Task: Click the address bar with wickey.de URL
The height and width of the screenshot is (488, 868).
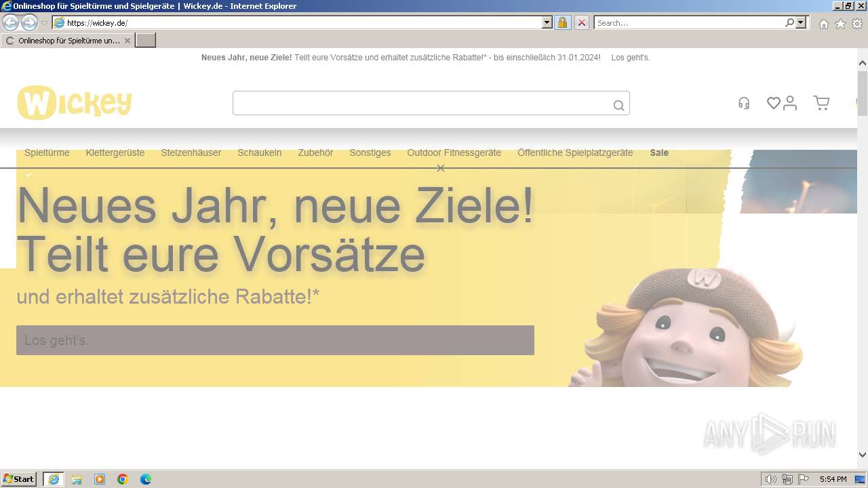Action: point(297,22)
